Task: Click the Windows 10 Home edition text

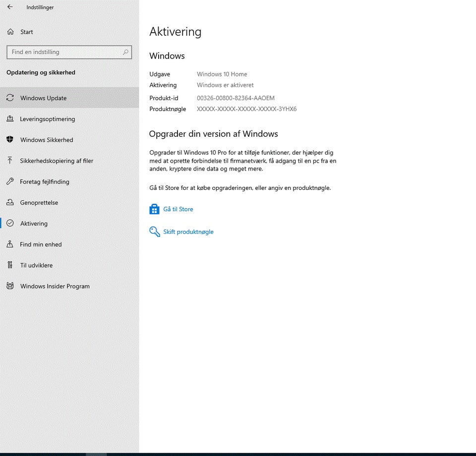Action: tap(222, 74)
